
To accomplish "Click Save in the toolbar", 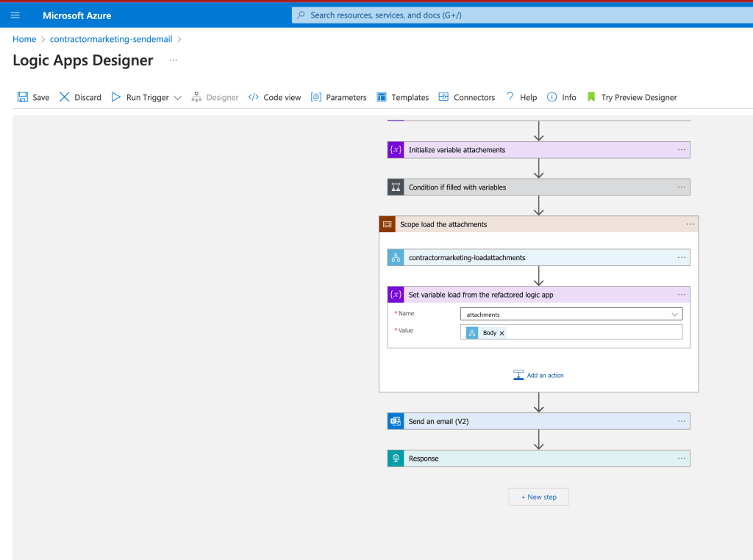I will 33,97.
